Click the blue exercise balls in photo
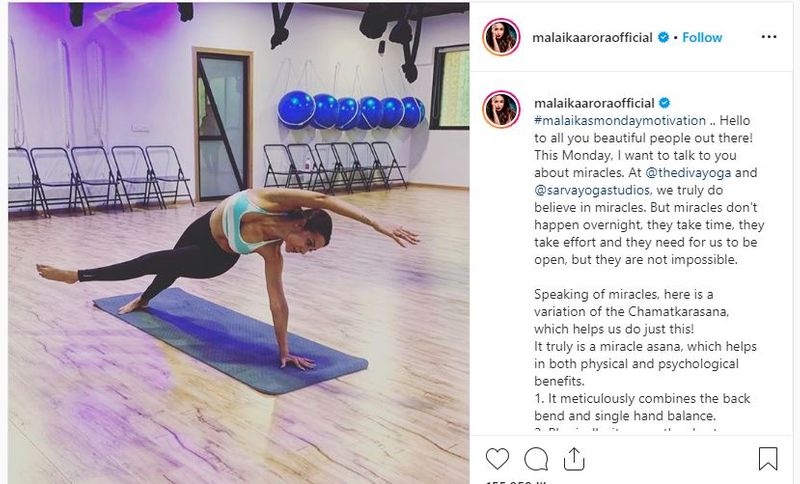The image size is (800, 484). 351,111
